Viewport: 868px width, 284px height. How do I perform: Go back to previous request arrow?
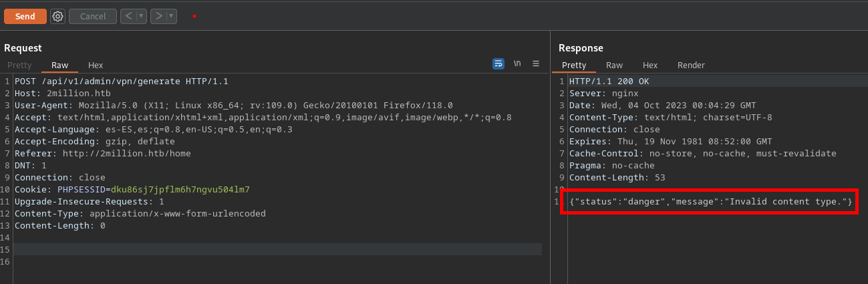[x=128, y=16]
